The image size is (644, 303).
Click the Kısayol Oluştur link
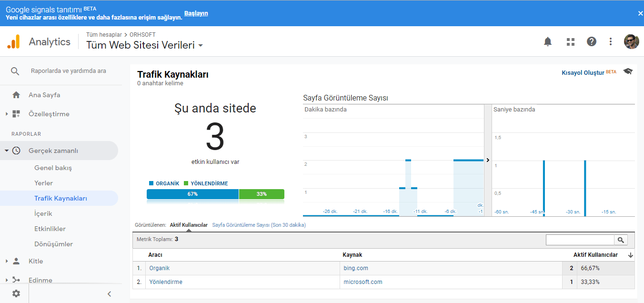point(583,72)
